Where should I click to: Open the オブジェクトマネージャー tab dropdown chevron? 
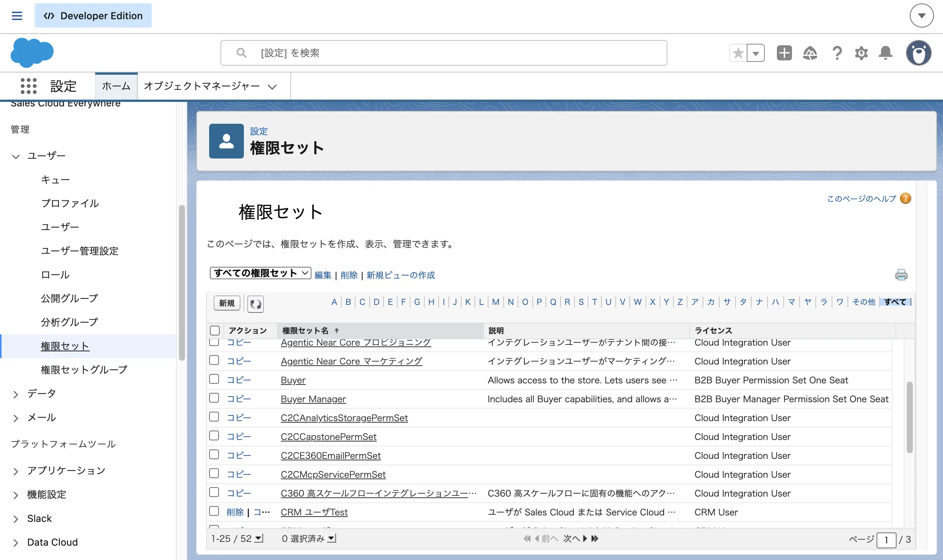[272, 87]
